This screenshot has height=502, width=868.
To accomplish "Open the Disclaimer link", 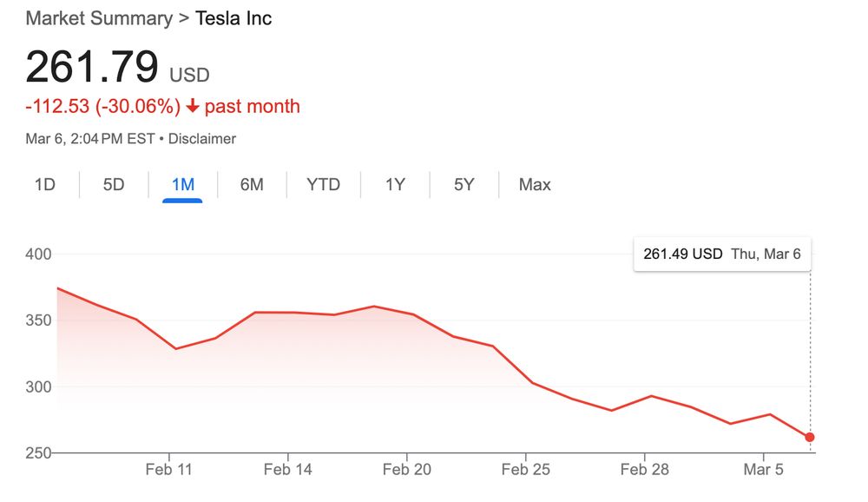I will click(x=203, y=138).
